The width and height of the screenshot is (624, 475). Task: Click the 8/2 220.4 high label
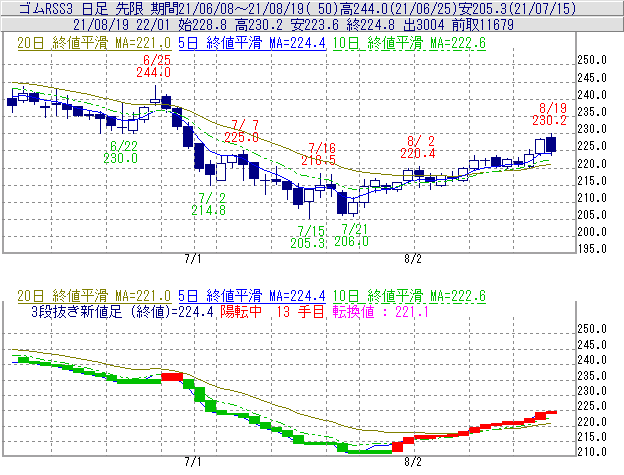click(418, 147)
